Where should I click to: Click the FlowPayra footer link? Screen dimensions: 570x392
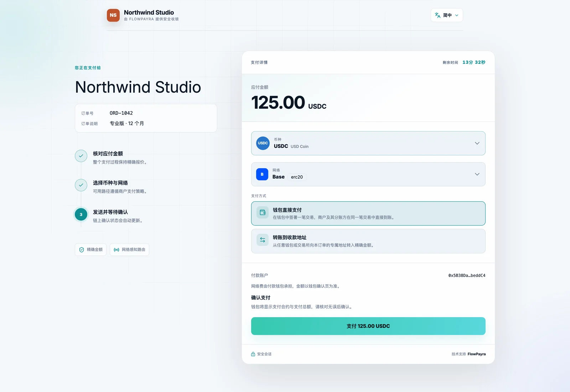(477, 354)
